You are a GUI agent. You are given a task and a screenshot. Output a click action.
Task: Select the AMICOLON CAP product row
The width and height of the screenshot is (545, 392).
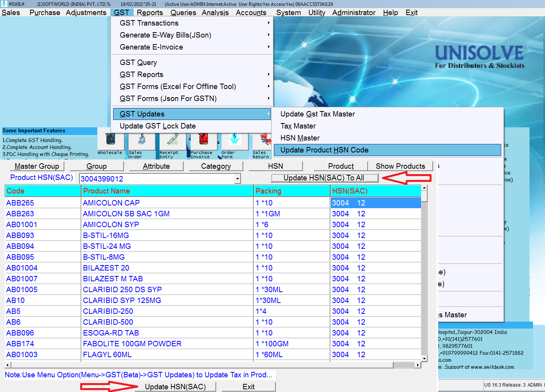coord(167,203)
